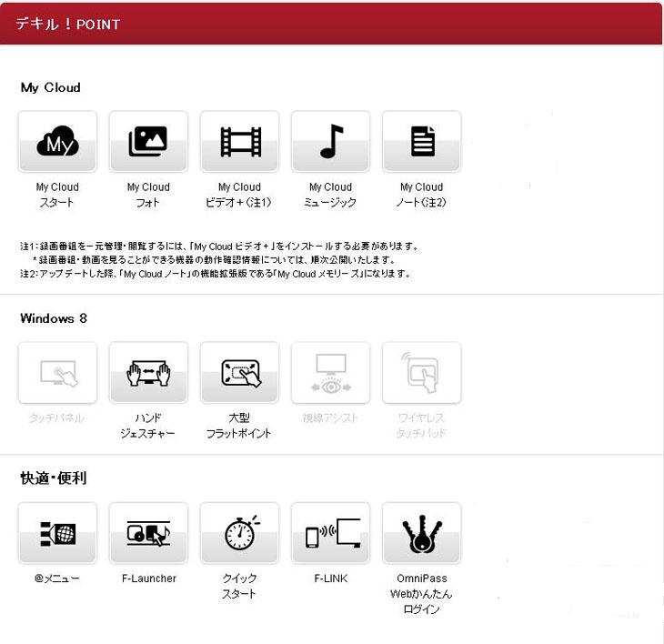Click the 快適・便利 section heading
Viewport: 664px width, 644px height.
point(54,478)
